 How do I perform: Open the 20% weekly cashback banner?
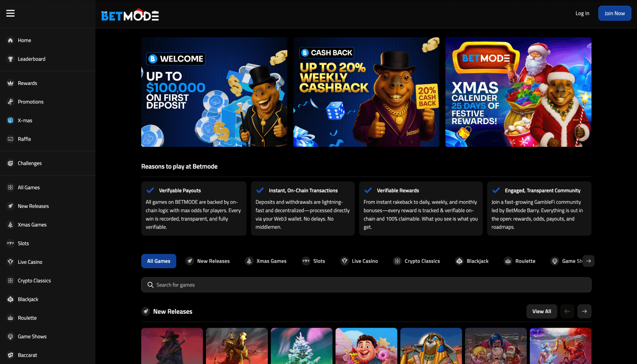click(x=366, y=92)
